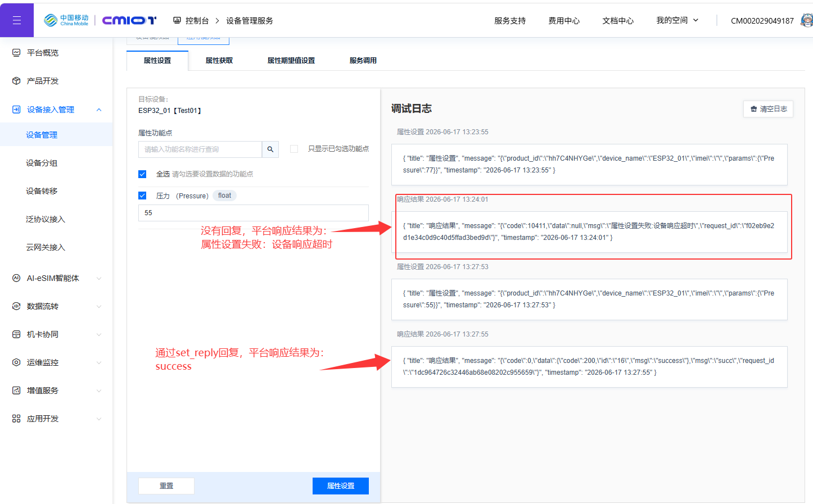Viewport: 813px width, 504px height.
Task: Expand the 数据流转 menu chevron
Action: click(99, 306)
